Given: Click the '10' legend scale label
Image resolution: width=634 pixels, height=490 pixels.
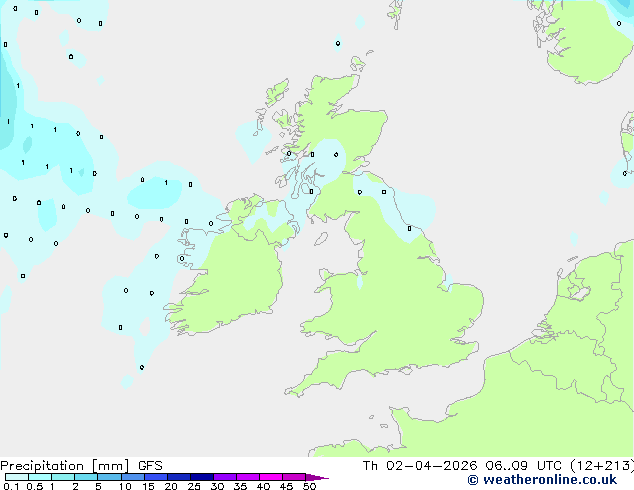Looking at the screenshot, I should click(125, 486).
